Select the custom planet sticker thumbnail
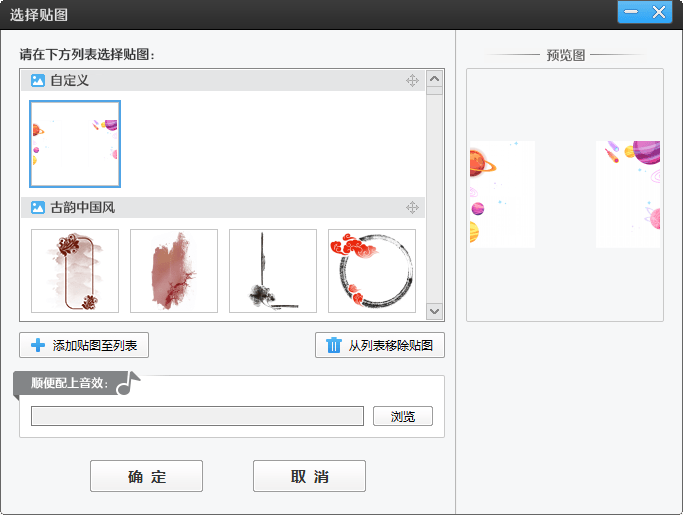The width and height of the screenshot is (683, 515). tap(75, 144)
